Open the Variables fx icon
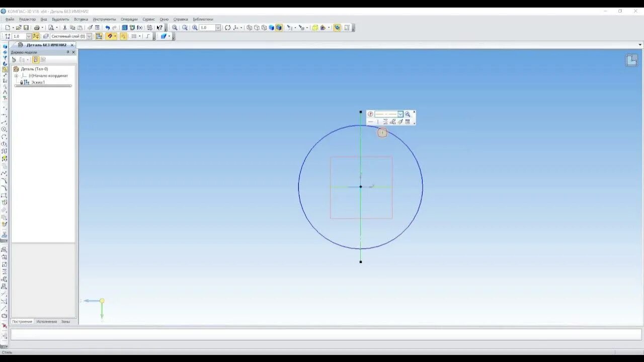The image size is (644, 362). [139, 28]
